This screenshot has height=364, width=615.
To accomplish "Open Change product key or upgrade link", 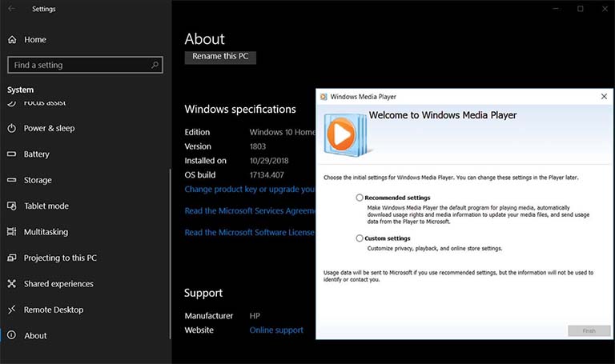I will pyautogui.click(x=250, y=190).
